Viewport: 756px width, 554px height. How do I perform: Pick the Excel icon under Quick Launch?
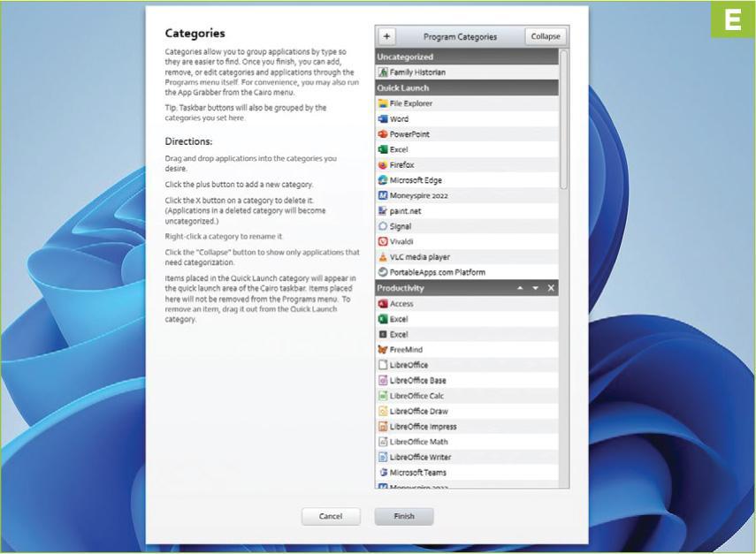[x=383, y=149]
